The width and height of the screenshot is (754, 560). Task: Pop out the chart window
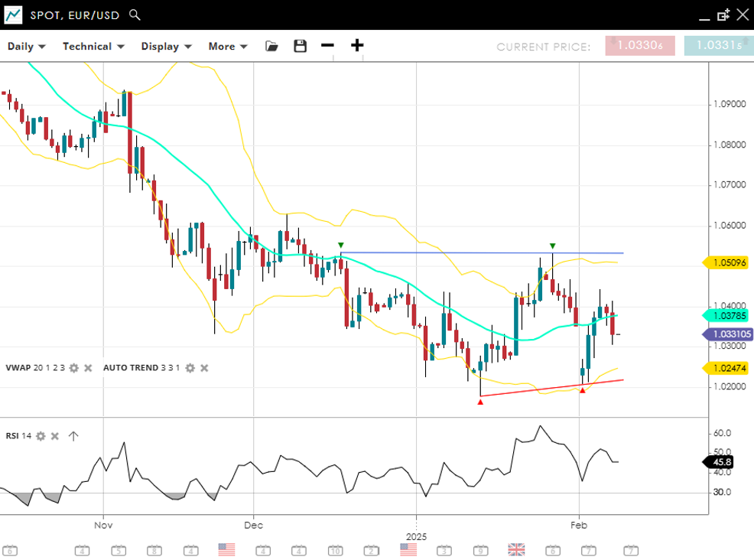(723, 15)
